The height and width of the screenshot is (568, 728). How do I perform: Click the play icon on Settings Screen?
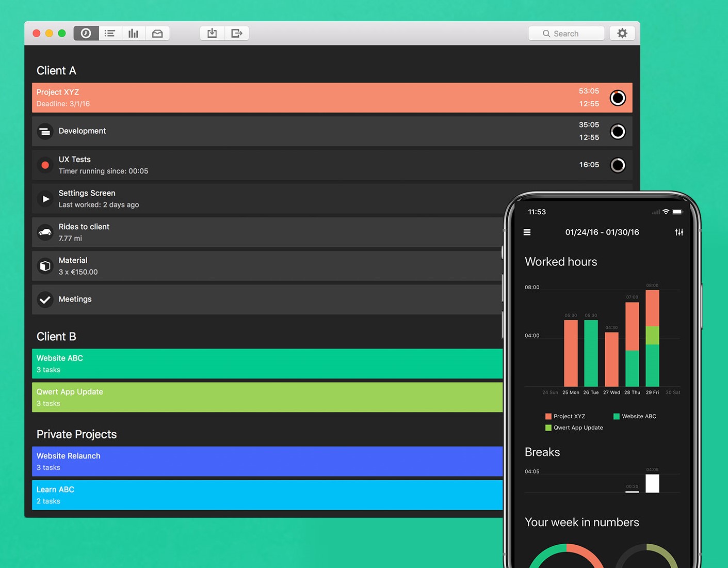(45, 199)
